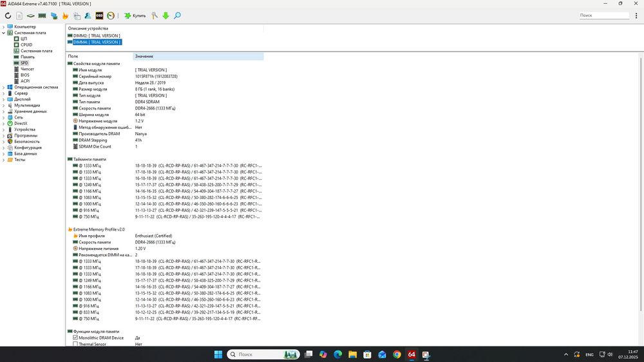The width and height of the screenshot is (644, 362).
Task: Open the gauge benchmark toolbar icon
Action: click(111, 15)
